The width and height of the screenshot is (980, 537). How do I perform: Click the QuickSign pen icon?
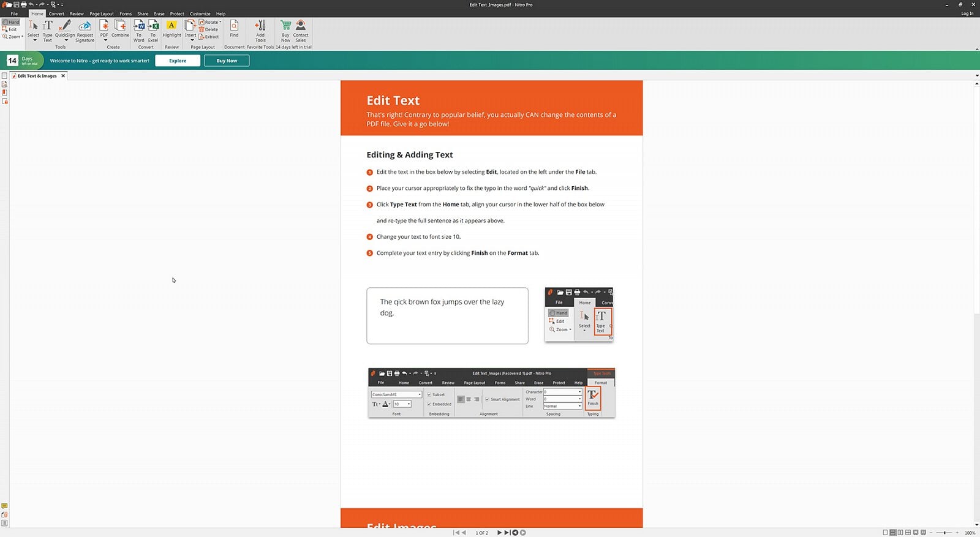(x=65, y=26)
